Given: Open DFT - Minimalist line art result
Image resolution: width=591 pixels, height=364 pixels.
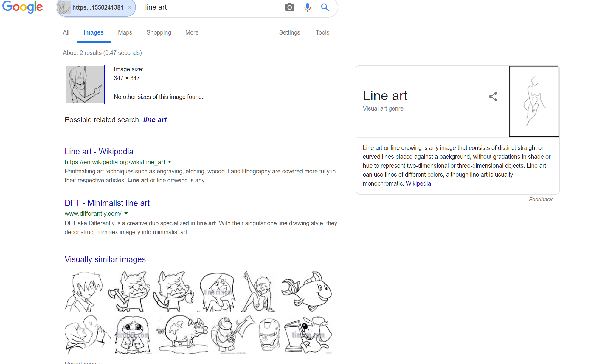Looking at the screenshot, I should click(107, 203).
